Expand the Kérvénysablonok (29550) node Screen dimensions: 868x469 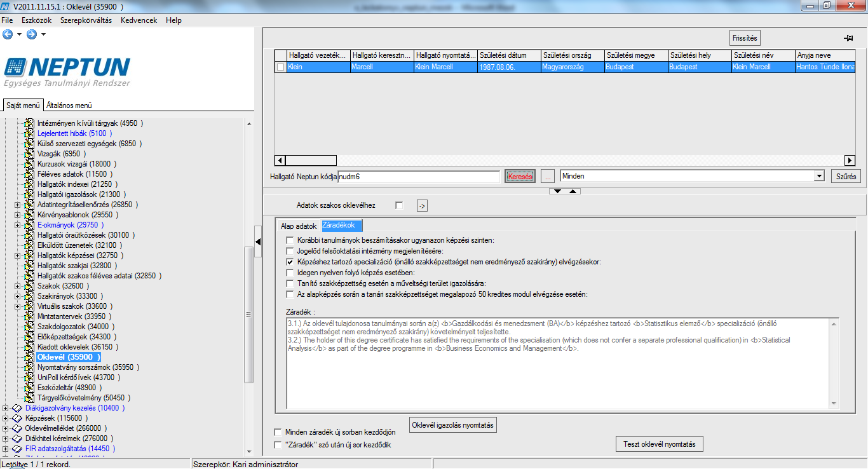(17, 215)
